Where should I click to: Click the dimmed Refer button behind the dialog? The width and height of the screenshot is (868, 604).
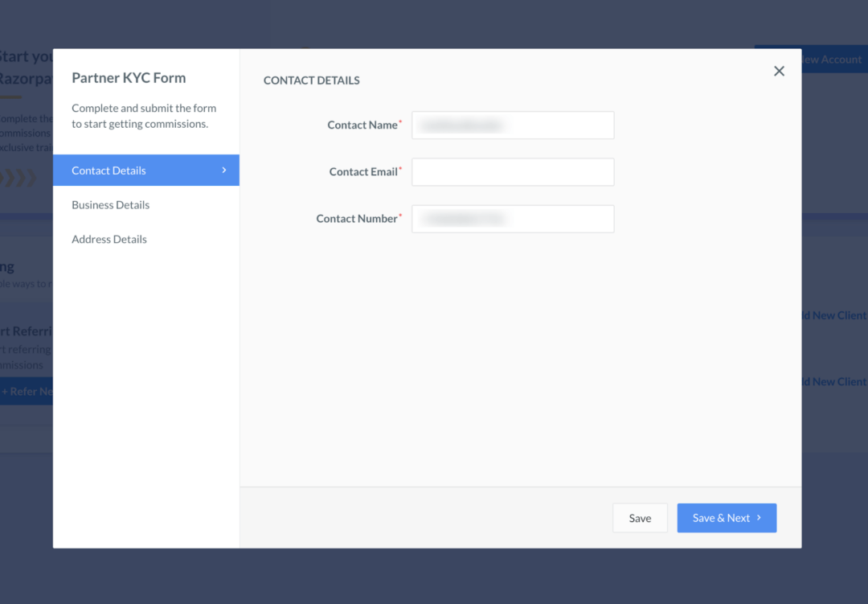(x=27, y=392)
